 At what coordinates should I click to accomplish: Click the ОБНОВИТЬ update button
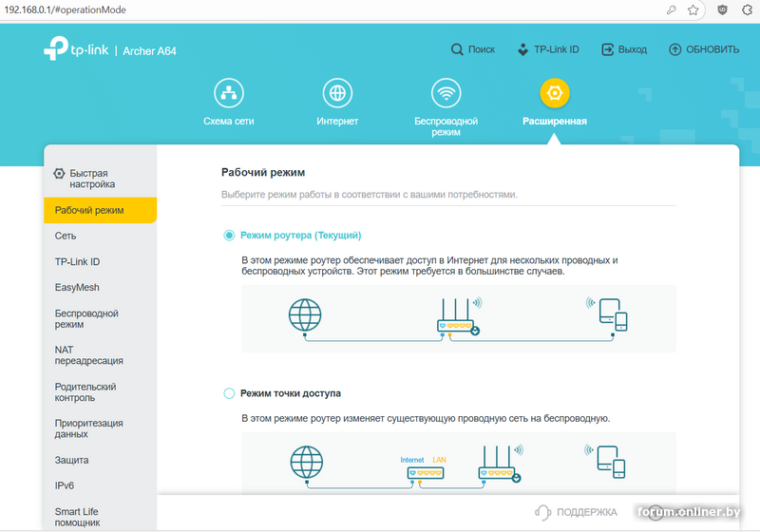[704, 49]
